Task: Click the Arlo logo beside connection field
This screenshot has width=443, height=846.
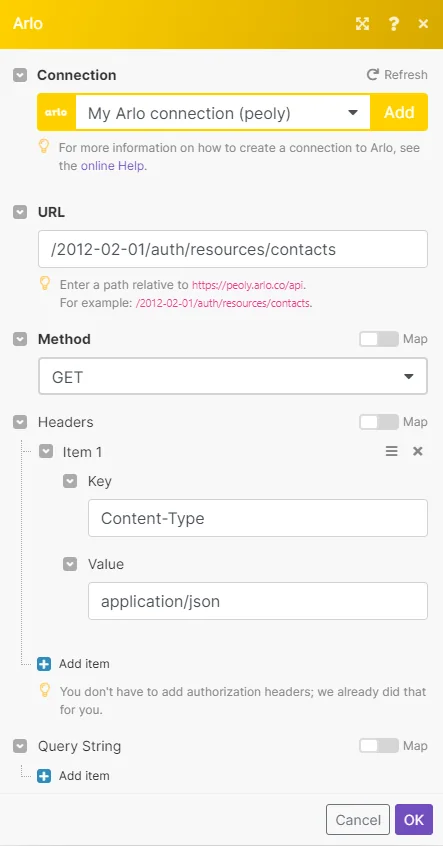Action: 56,112
